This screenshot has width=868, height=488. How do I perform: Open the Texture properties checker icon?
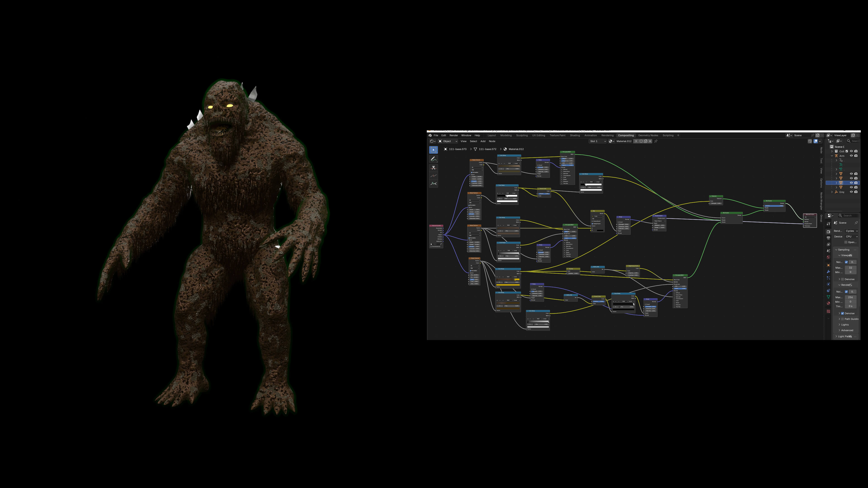coord(828,311)
